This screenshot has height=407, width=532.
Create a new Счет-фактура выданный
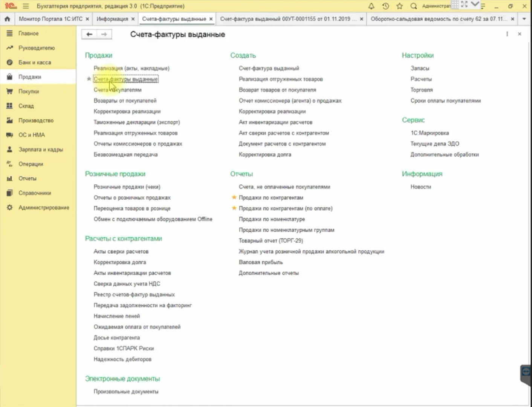point(269,68)
